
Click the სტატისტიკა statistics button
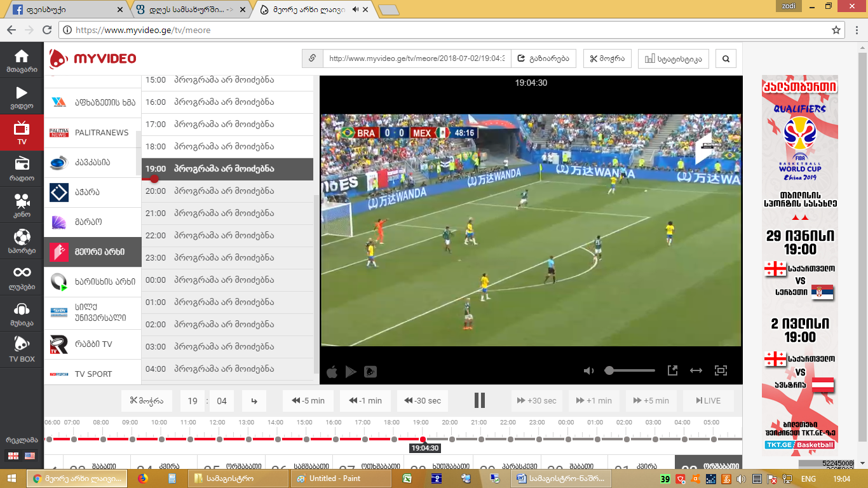coord(674,59)
